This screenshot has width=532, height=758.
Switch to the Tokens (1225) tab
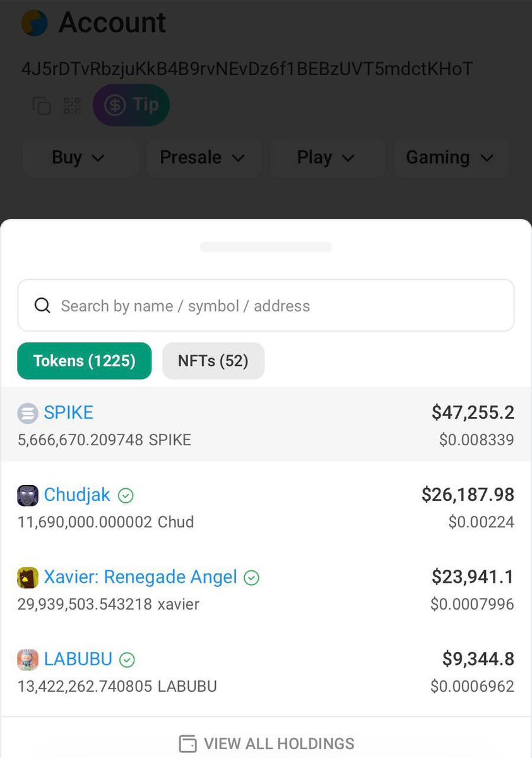coord(85,361)
